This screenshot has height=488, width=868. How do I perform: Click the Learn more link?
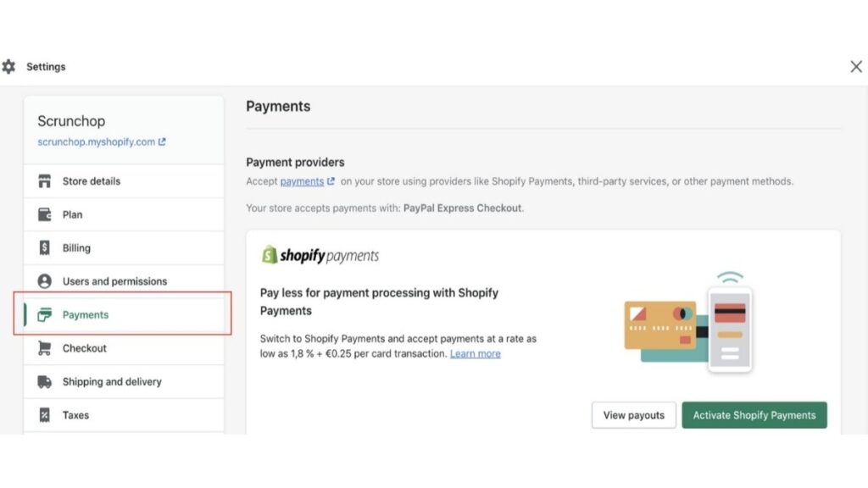click(x=475, y=354)
